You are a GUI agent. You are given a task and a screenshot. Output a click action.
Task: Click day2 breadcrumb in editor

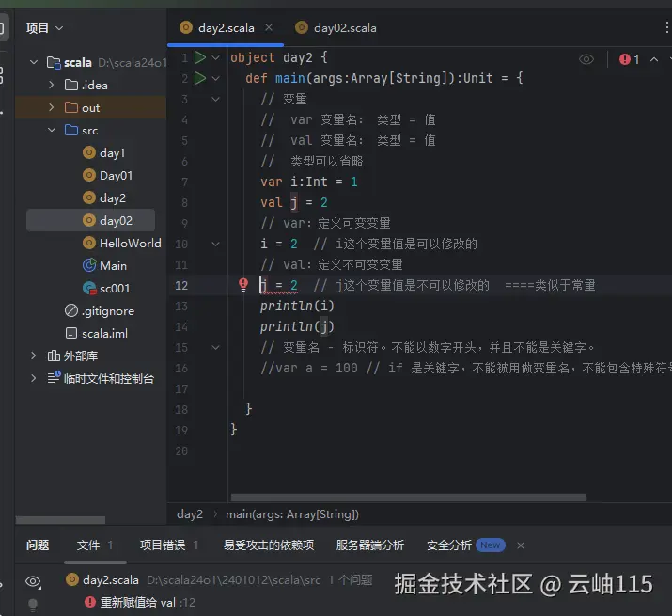(x=190, y=513)
